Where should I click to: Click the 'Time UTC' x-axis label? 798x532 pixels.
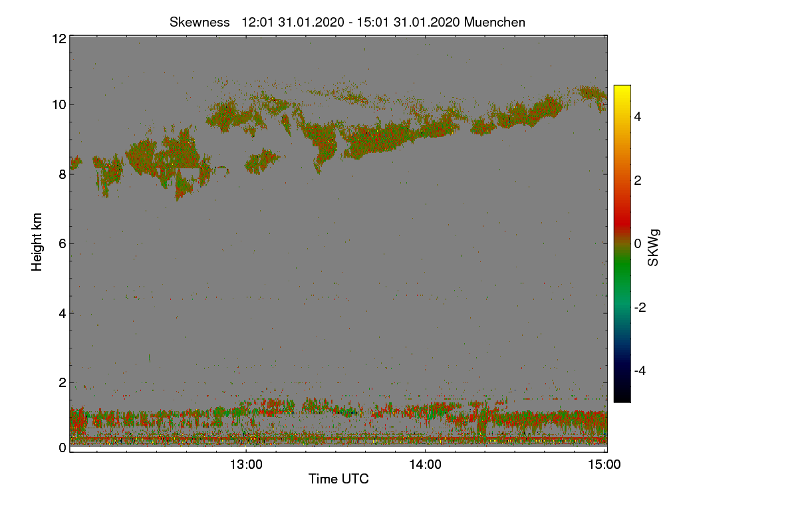338,479
